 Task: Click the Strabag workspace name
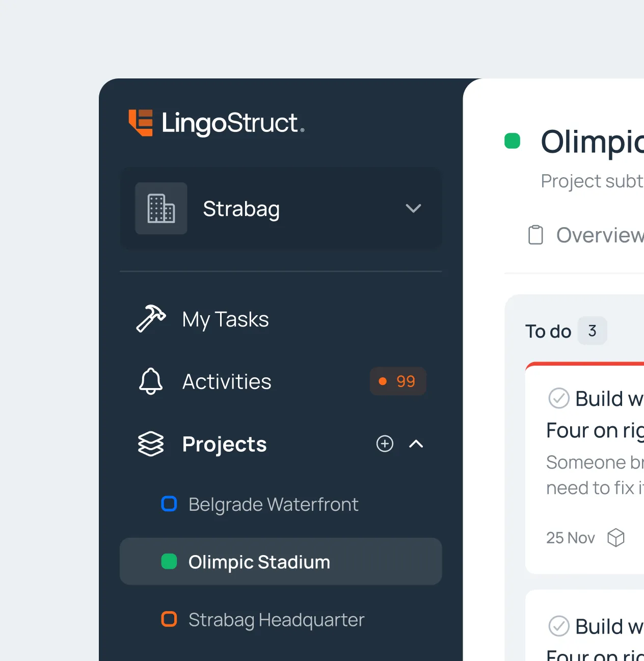tap(241, 209)
